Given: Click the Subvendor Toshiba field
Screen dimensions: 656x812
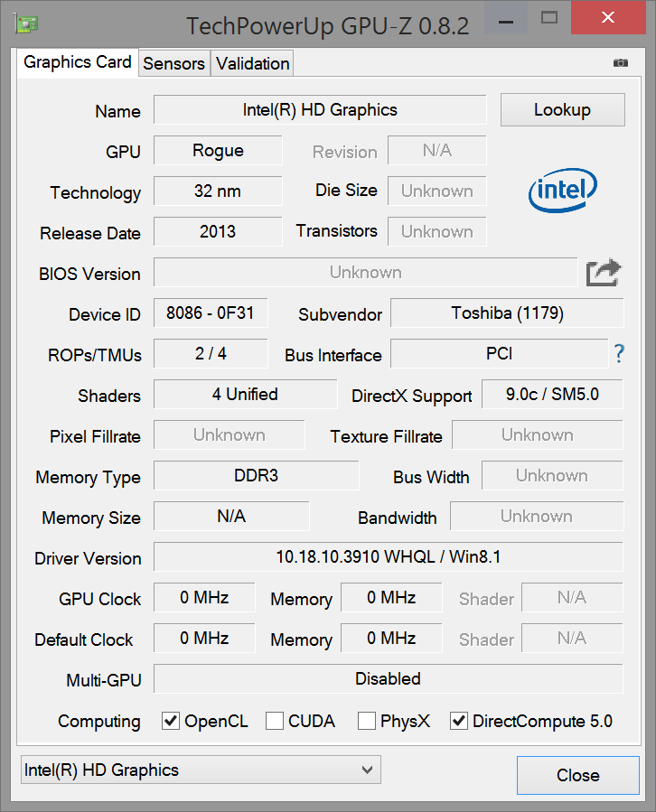Looking at the screenshot, I should tap(507, 313).
